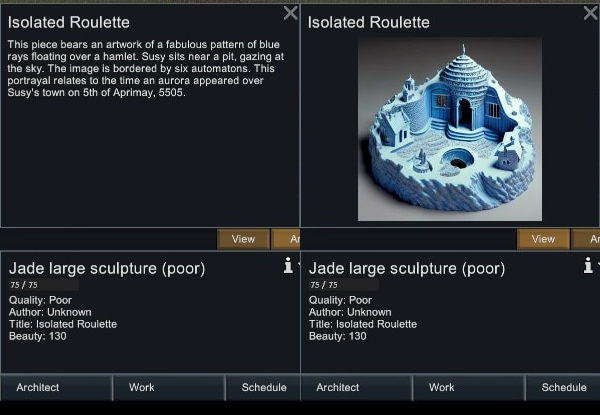Click the artwork description text about Susy
600x415 pixels.
(x=147, y=69)
